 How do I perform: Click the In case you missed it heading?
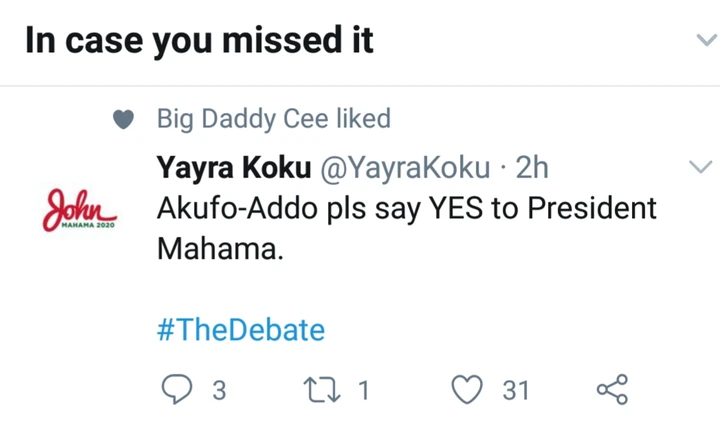[x=199, y=40]
